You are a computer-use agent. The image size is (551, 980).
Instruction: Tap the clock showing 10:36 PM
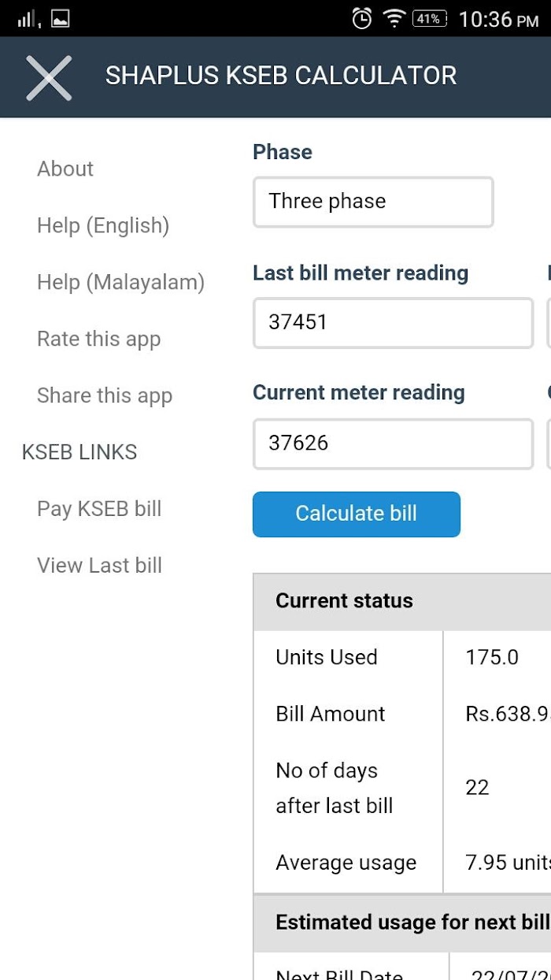pos(498,19)
